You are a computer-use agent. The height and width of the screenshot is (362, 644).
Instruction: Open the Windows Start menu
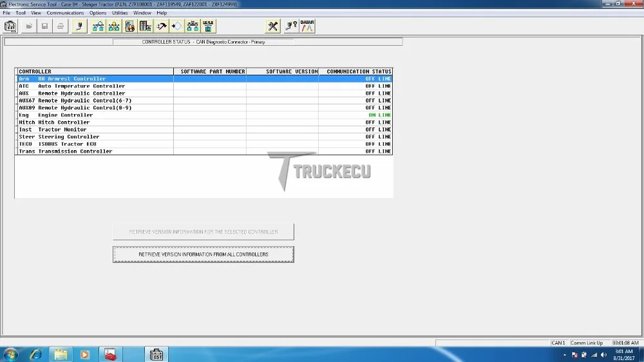coord(10,354)
